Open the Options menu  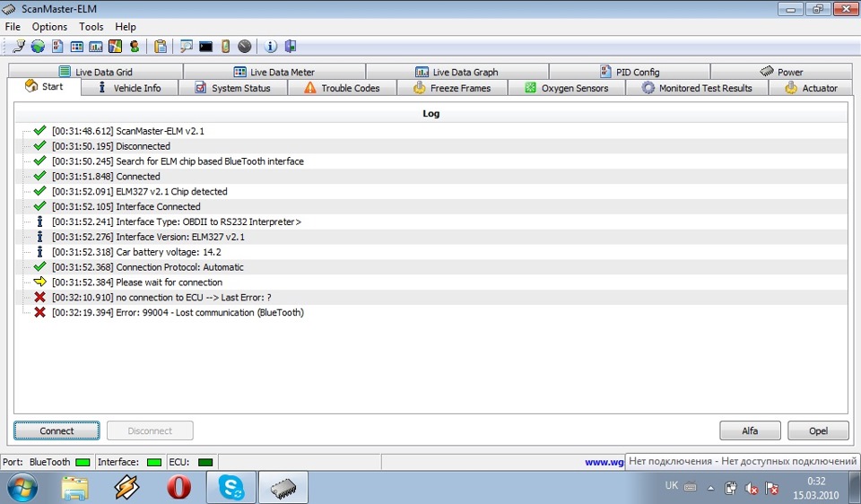point(49,26)
